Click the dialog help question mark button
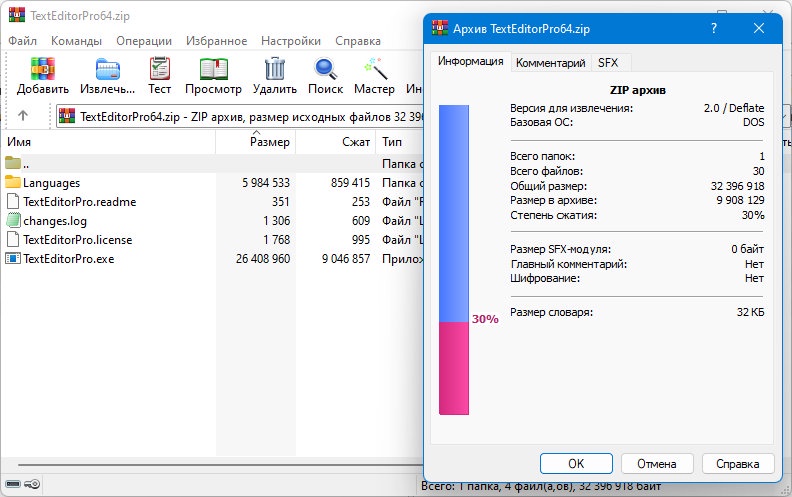The width and height of the screenshot is (792, 497). [x=713, y=28]
